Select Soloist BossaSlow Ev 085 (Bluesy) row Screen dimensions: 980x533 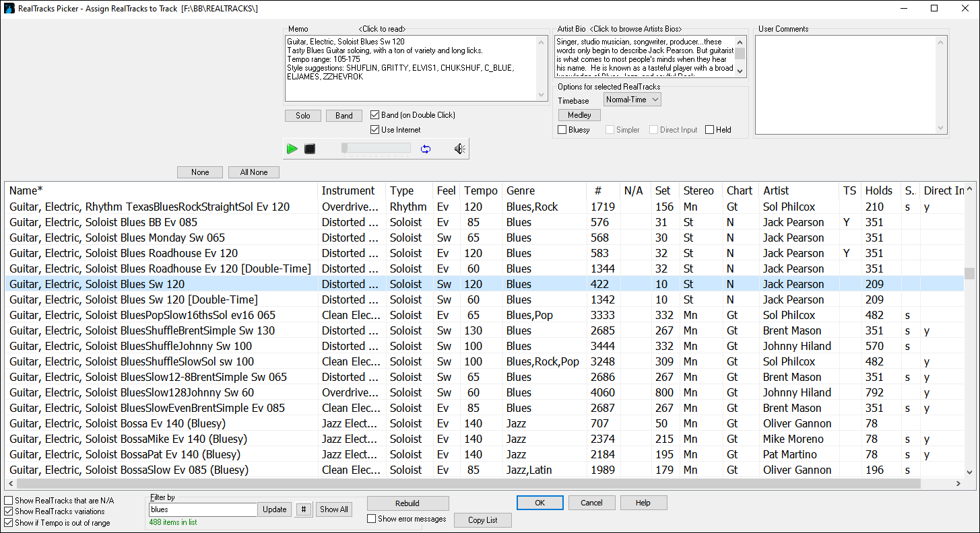[x=484, y=470]
